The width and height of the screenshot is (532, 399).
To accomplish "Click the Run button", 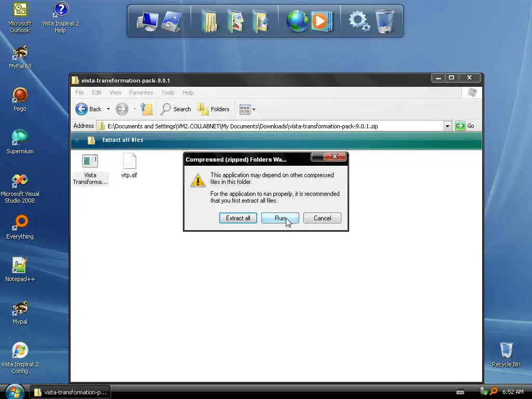I will pos(280,218).
